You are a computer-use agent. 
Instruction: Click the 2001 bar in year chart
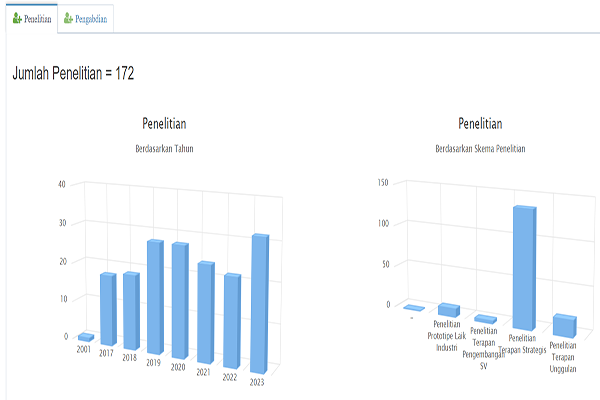coord(86,337)
